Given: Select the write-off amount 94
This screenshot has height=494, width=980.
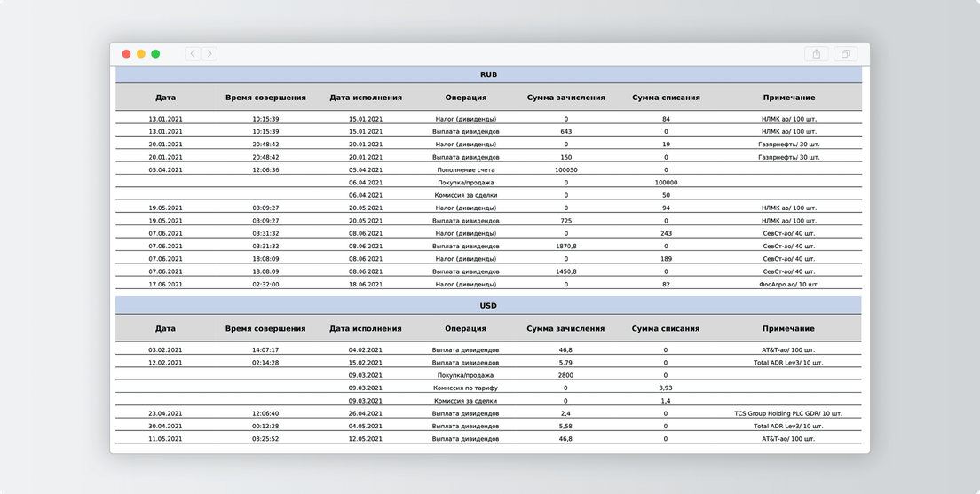Looking at the screenshot, I should (667, 208).
